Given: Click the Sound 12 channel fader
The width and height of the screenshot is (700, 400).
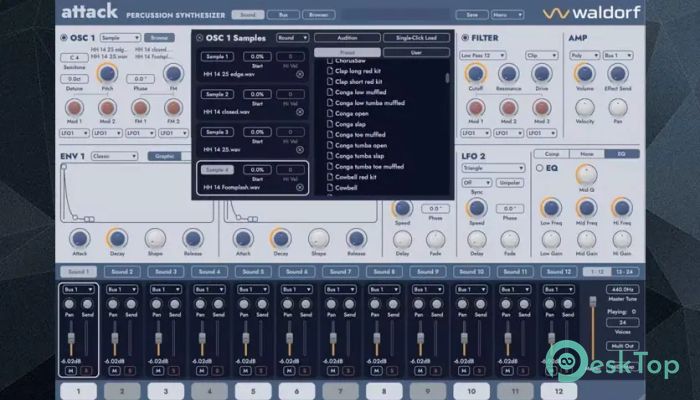Looking at the screenshot, I should pyautogui.click(x=551, y=338).
